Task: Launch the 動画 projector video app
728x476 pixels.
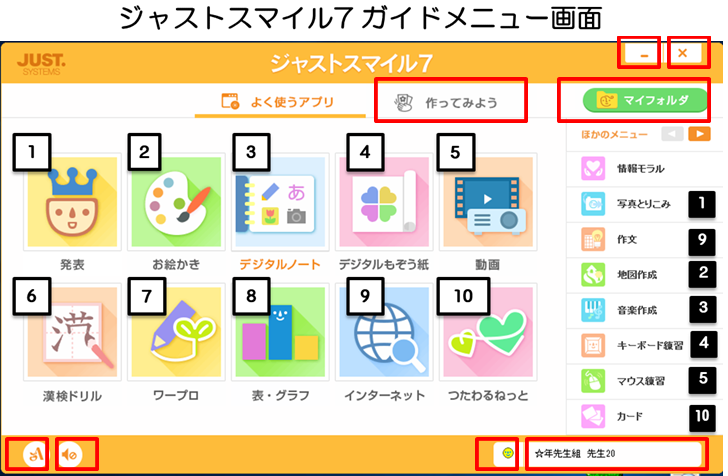Action: (x=488, y=202)
